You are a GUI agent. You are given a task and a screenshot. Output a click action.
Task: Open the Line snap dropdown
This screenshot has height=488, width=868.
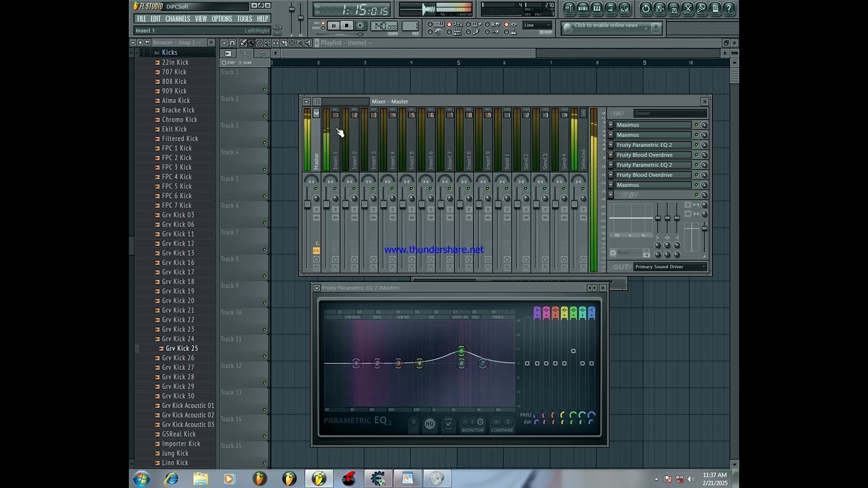point(538,25)
